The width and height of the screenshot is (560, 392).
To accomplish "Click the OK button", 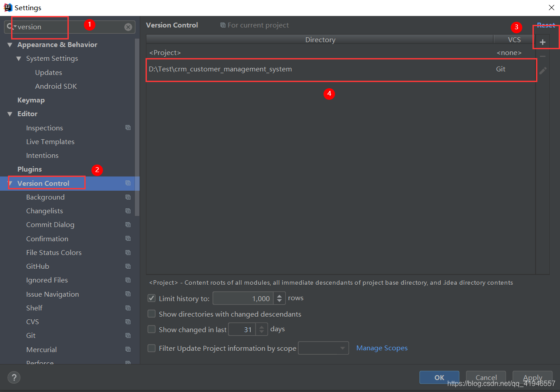I will [439, 377].
